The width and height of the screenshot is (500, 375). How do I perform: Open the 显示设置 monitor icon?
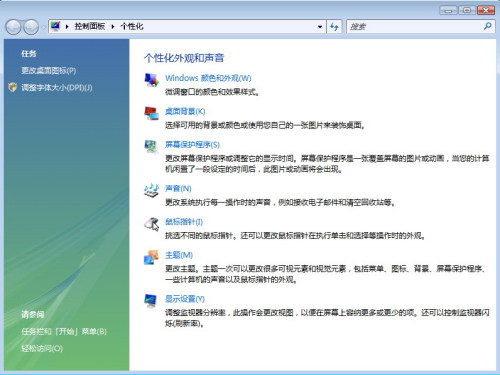click(x=151, y=301)
